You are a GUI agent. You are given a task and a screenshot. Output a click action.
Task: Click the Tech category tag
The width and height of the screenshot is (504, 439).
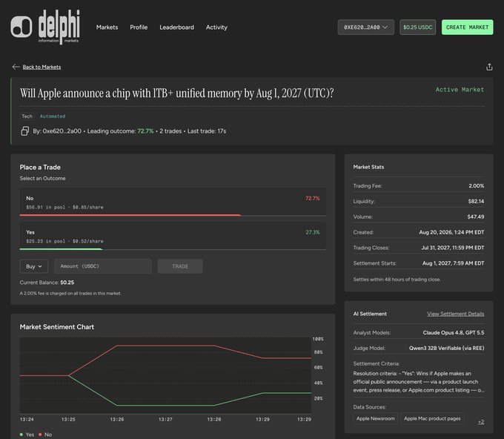tap(27, 116)
